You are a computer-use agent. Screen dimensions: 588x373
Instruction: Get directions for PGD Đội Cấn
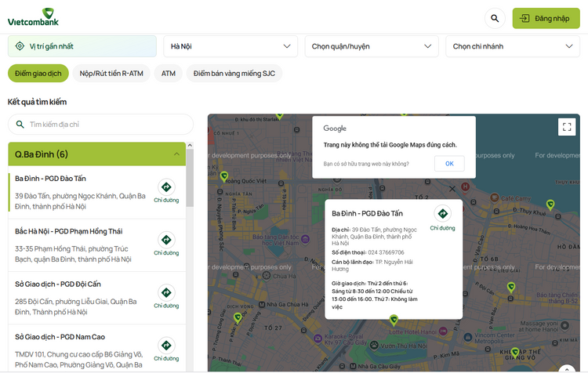coord(166,296)
